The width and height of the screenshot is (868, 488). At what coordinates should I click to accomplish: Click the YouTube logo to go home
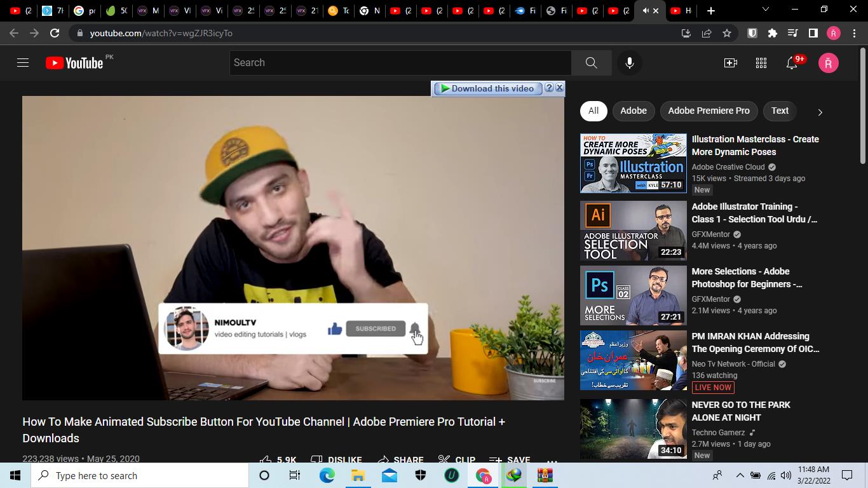coord(74,62)
